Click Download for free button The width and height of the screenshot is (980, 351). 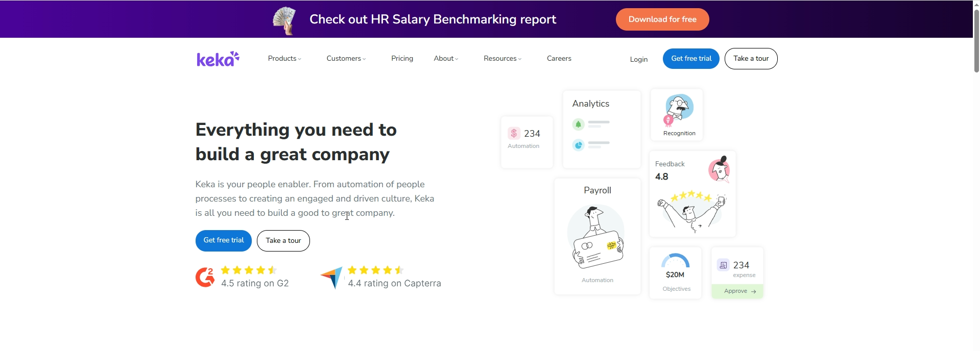tap(662, 19)
